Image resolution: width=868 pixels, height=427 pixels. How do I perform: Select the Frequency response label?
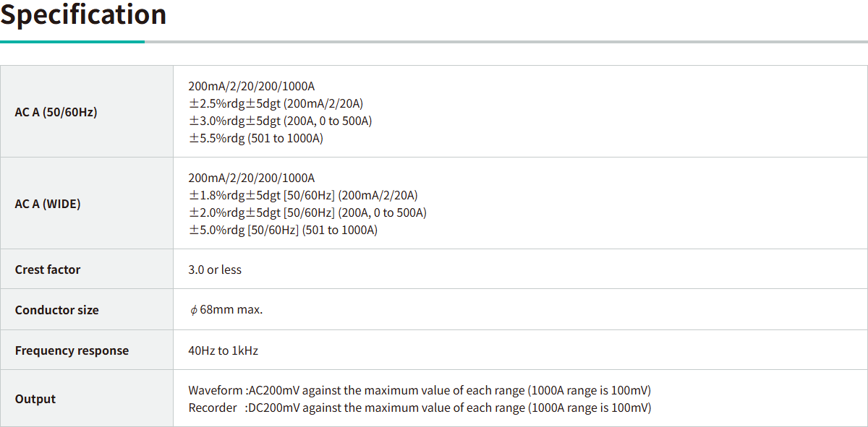pos(72,350)
